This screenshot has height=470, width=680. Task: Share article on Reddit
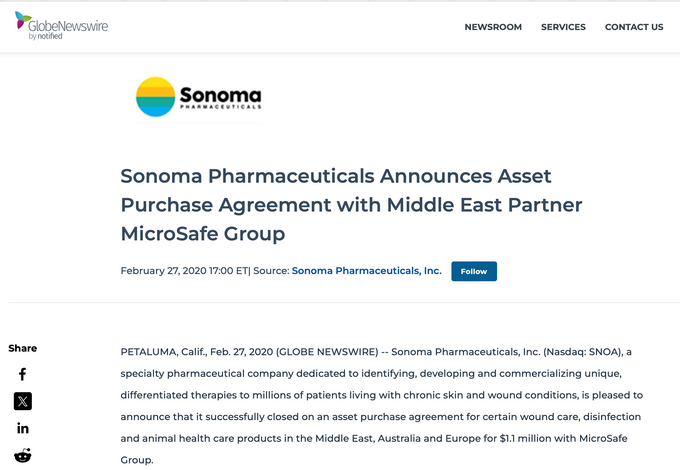click(x=22, y=455)
